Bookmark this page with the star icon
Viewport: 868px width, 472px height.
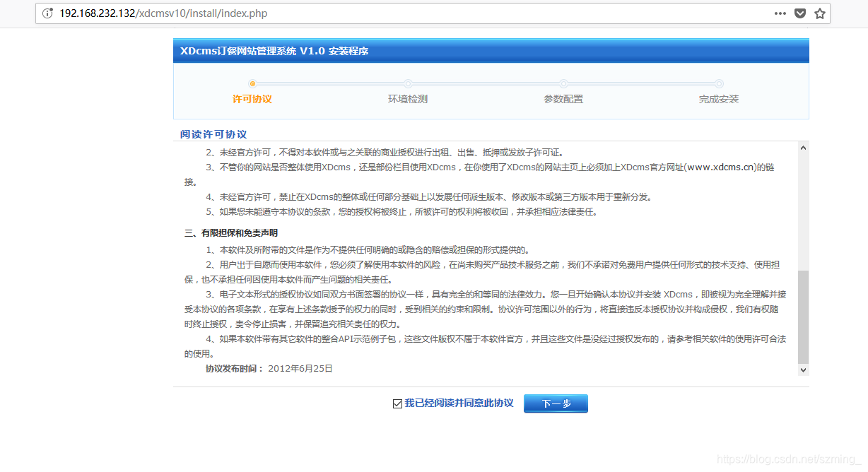coord(820,13)
